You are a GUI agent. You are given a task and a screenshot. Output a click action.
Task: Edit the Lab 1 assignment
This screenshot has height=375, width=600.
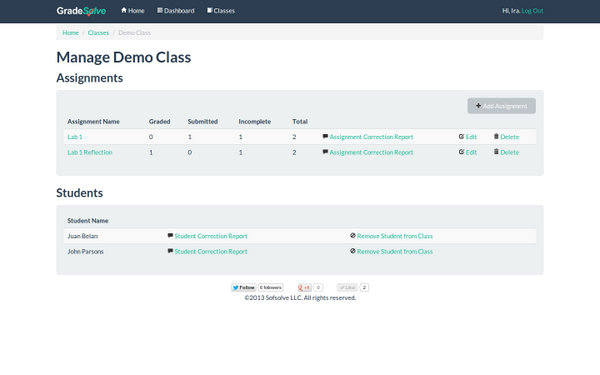(x=471, y=137)
